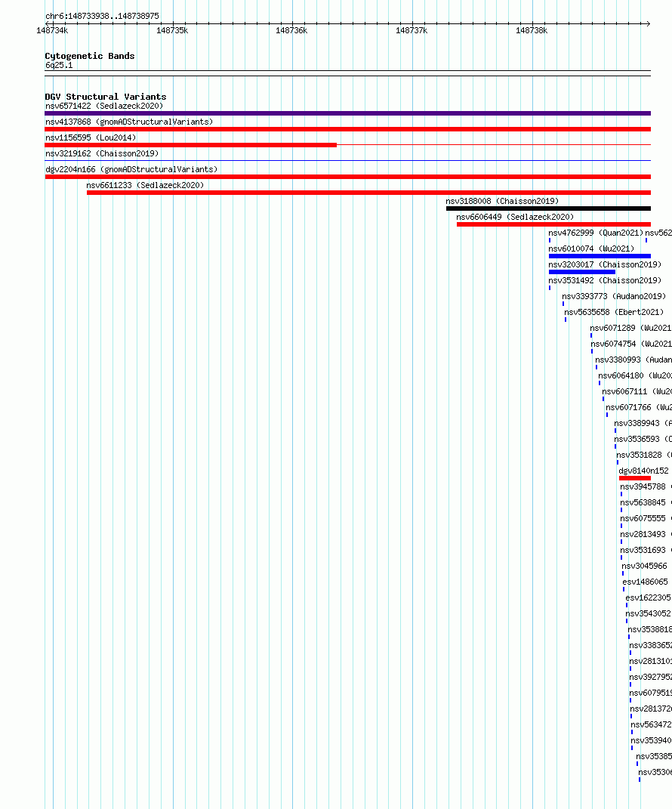The image size is (672, 809).
Task: Click the thick red bar under nsv1156595
Action: tap(191, 145)
